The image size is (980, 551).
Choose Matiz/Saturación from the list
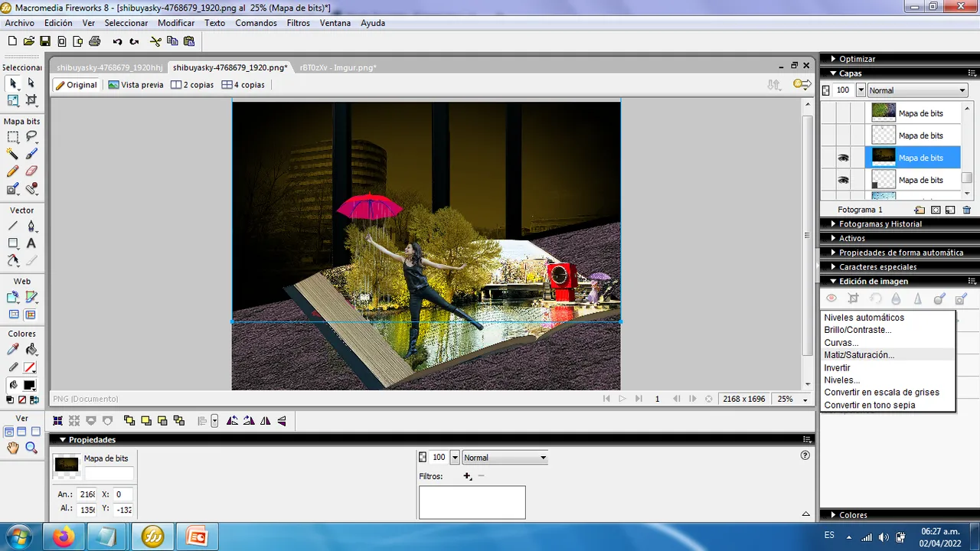[x=888, y=355]
